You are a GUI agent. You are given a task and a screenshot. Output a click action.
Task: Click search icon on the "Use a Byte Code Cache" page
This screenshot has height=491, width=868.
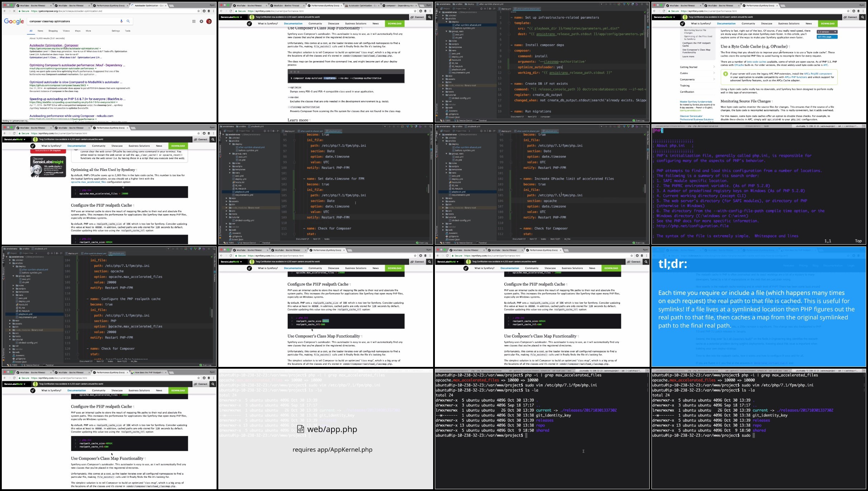862,17
